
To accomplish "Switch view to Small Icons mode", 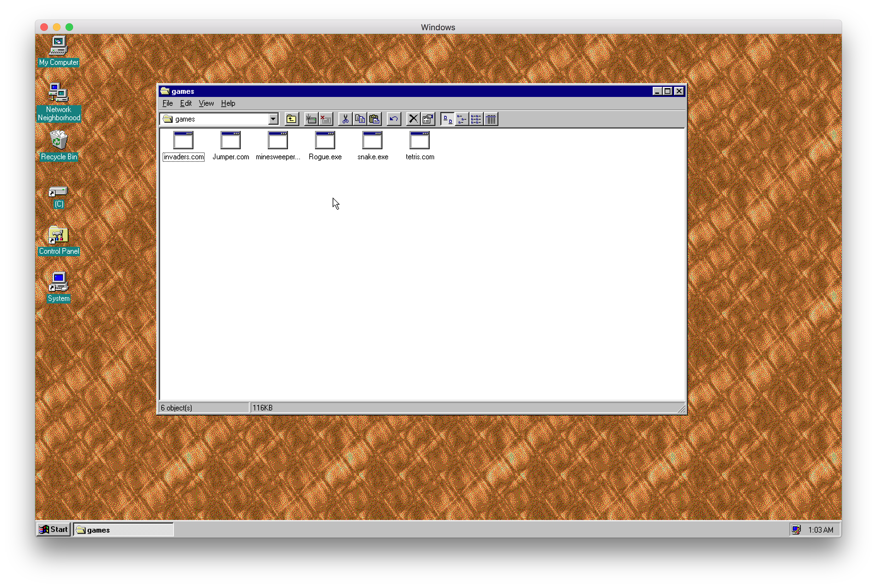I will 461,119.
